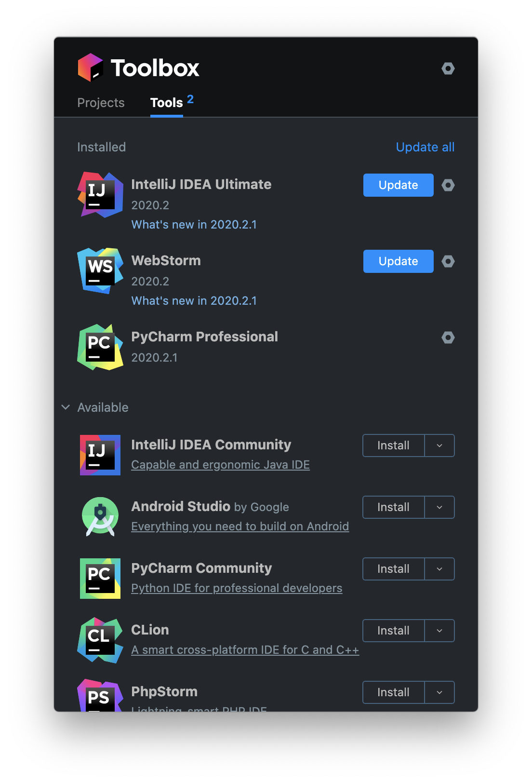Open WebStorm What's new in 2020.2.1
Viewport: 532px width, 783px height.
pyautogui.click(x=194, y=301)
